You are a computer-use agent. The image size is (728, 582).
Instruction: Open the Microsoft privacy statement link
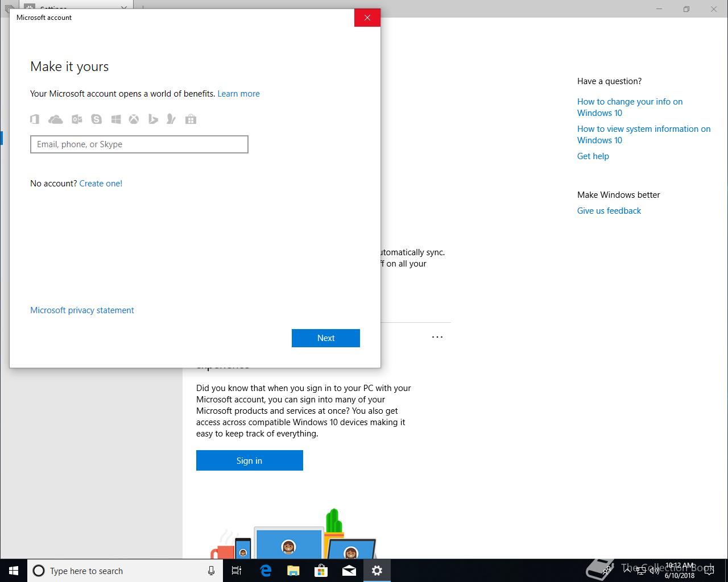(82, 310)
